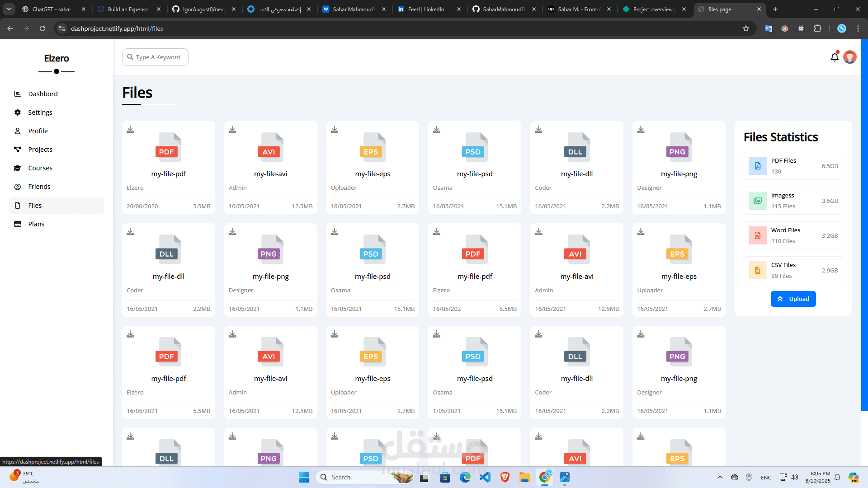Click the first-row AVI file type icon
Image resolution: width=868 pixels, height=488 pixels.
(270, 147)
